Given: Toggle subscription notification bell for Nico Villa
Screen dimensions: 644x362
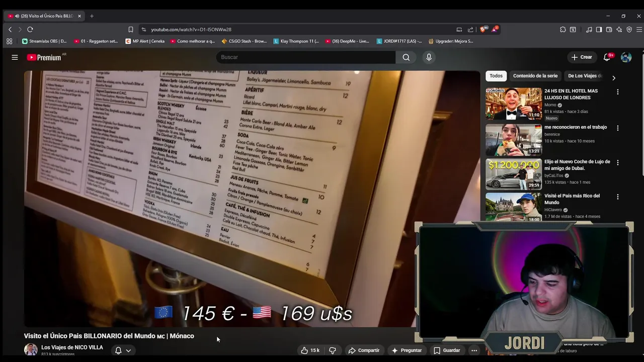Looking at the screenshot, I should click(x=118, y=350).
